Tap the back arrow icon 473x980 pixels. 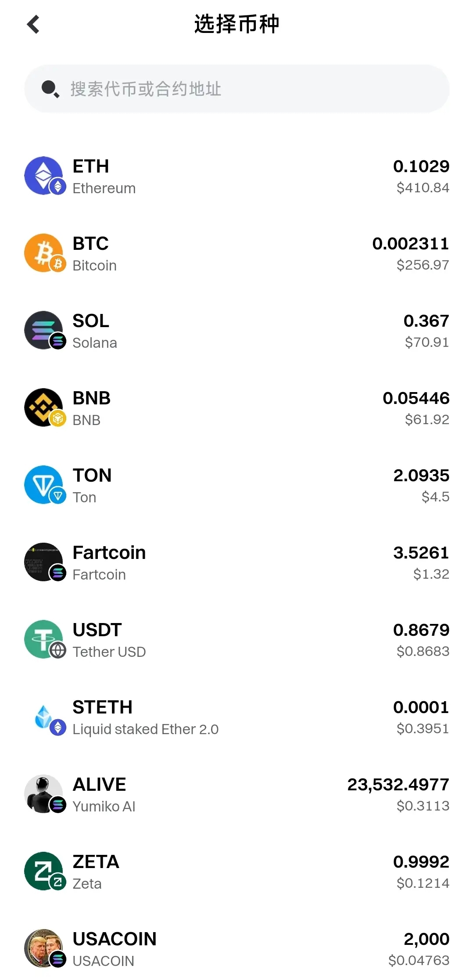[x=33, y=25]
